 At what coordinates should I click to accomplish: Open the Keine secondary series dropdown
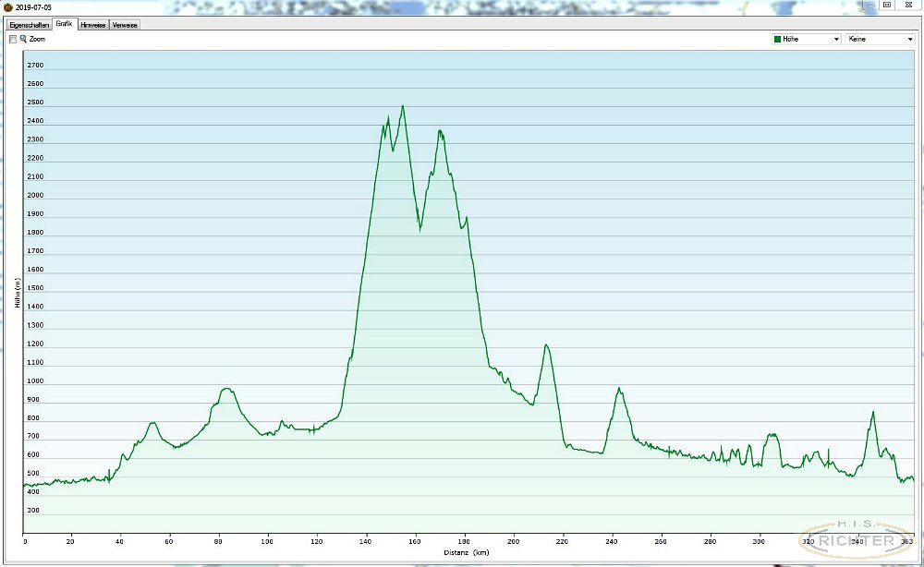pyautogui.click(x=880, y=40)
